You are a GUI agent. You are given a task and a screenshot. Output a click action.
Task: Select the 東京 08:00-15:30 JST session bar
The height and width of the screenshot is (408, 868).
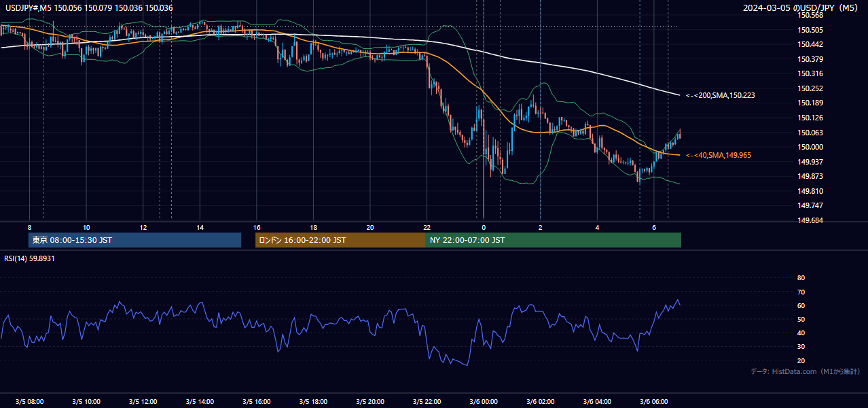click(x=134, y=240)
